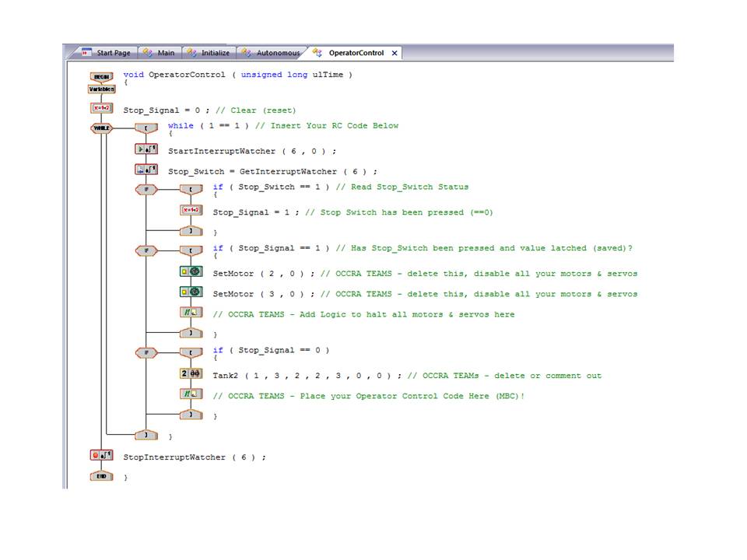This screenshot has width=747, height=560.
Task: Click IF block for Stop_Signal == 0
Action: [x=146, y=352]
